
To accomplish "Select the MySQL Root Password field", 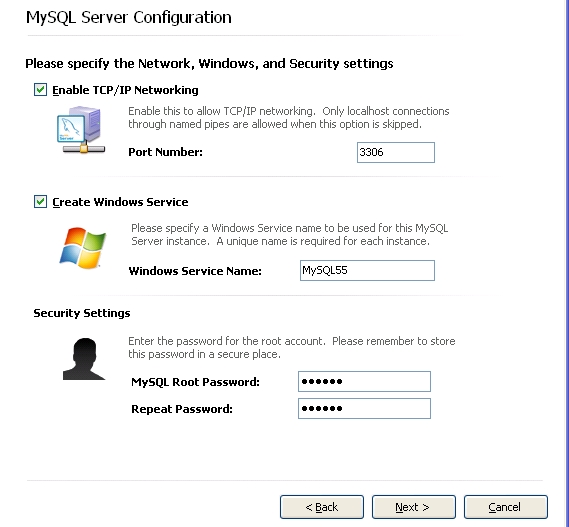I will (x=364, y=381).
